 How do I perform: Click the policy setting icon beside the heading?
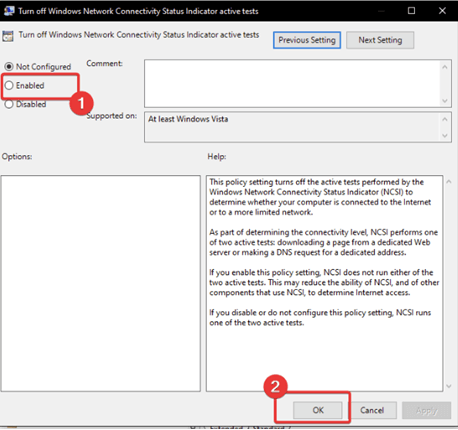coord(8,36)
